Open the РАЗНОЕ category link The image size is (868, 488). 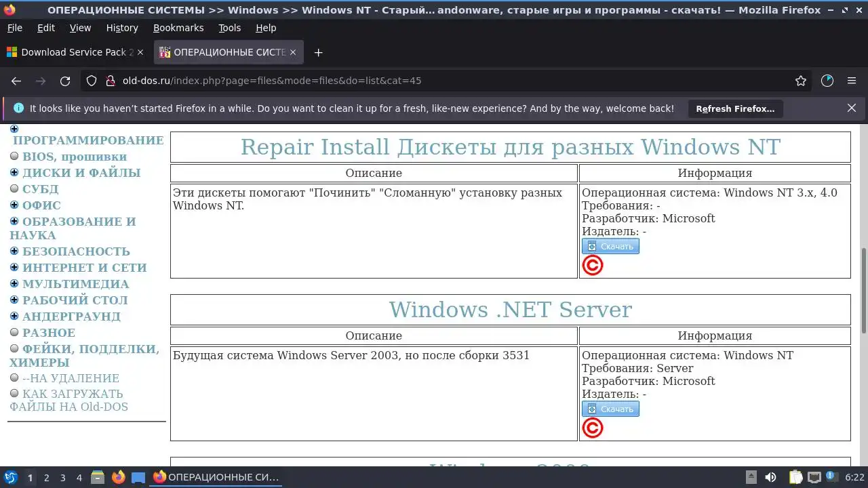click(49, 333)
